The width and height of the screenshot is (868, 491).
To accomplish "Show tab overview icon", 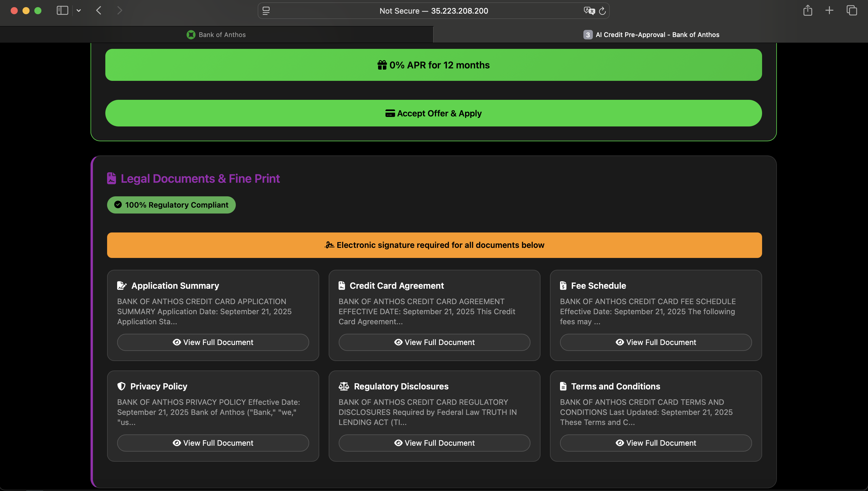I will coord(851,11).
